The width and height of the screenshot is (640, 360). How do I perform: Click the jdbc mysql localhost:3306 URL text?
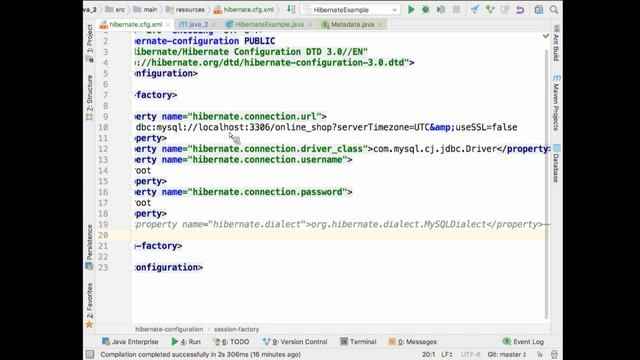pyautogui.click(x=327, y=127)
